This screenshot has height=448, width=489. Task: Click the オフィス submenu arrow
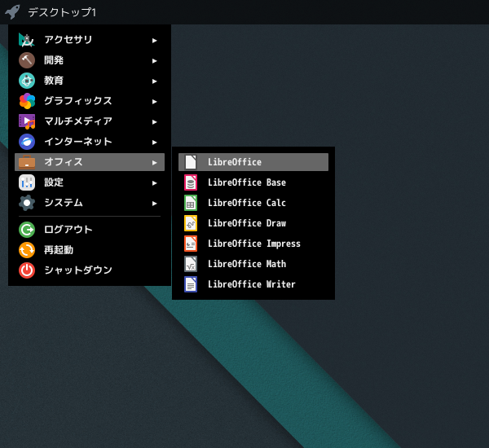pos(154,163)
